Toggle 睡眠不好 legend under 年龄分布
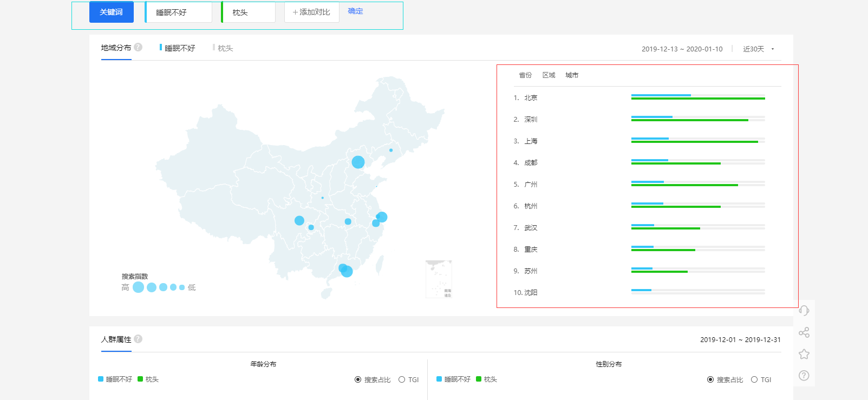 115,379
